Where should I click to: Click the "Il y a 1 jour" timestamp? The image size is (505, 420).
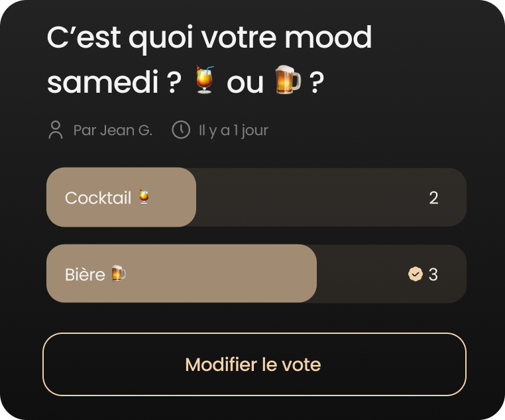point(233,131)
